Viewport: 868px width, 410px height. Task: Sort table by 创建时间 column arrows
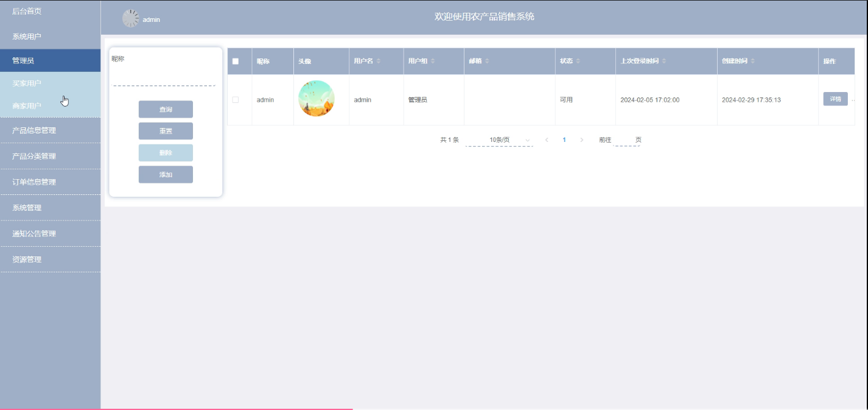753,61
